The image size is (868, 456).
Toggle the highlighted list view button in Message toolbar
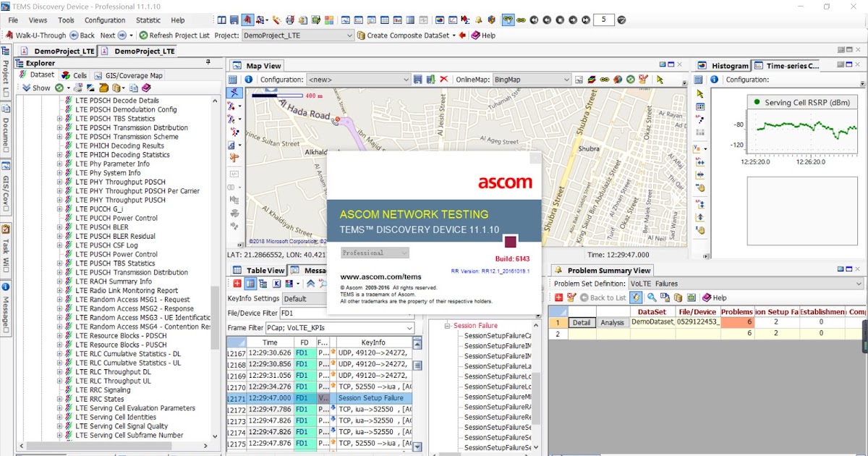250,284
